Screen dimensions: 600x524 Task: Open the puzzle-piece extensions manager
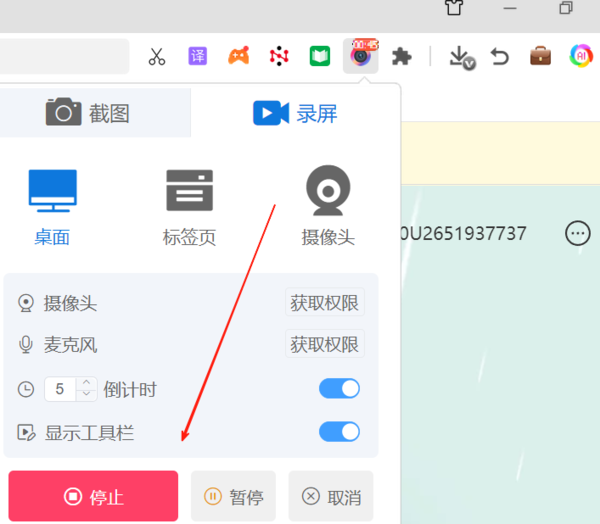pyautogui.click(x=401, y=57)
